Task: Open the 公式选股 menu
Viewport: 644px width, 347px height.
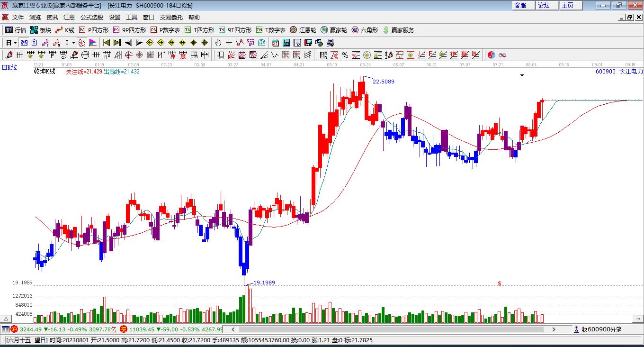Action: coord(92,17)
